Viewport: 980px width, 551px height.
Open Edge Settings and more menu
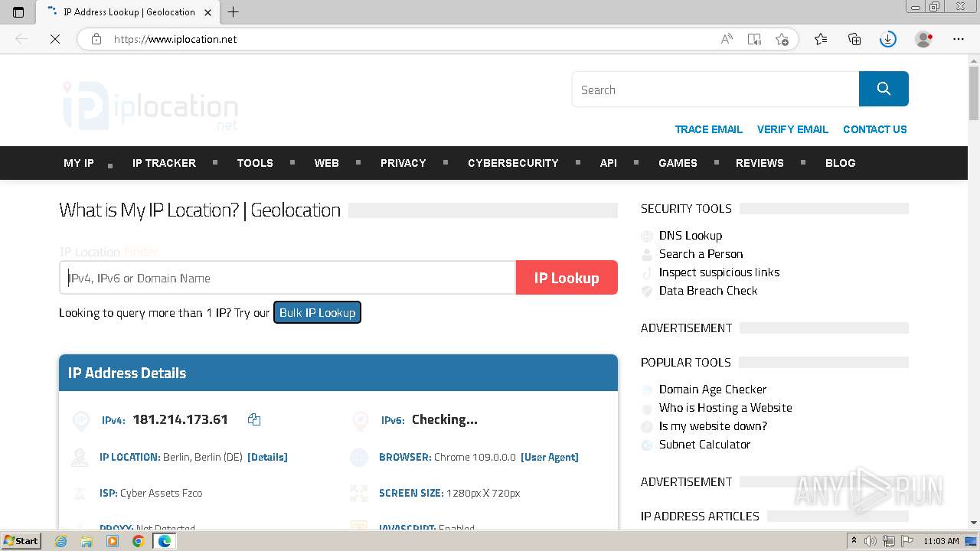959,39
